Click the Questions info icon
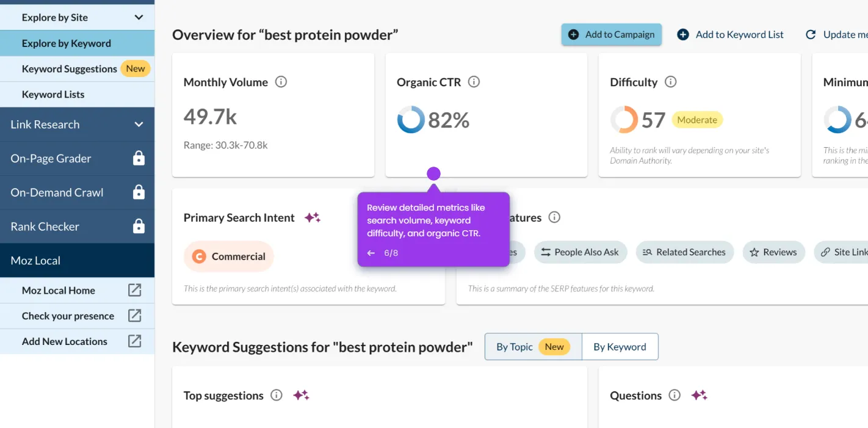Image resolution: width=868 pixels, height=428 pixels. [x=675, y=395]
